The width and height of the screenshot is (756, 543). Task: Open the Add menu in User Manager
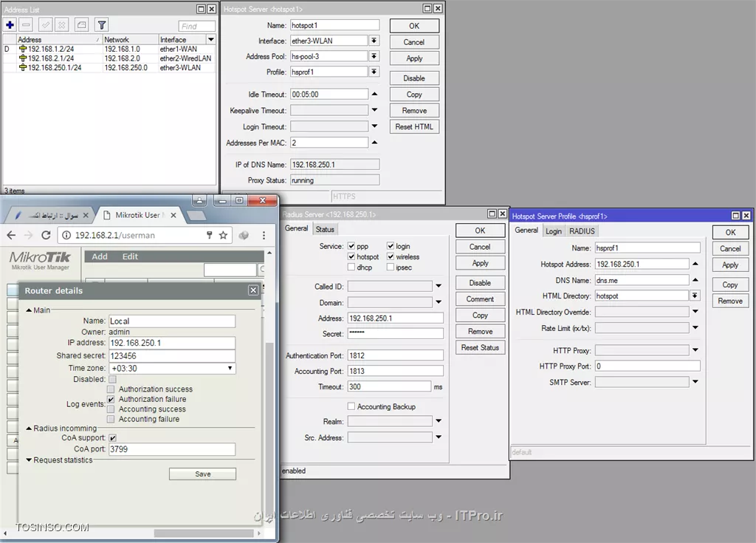coord(100,256)
